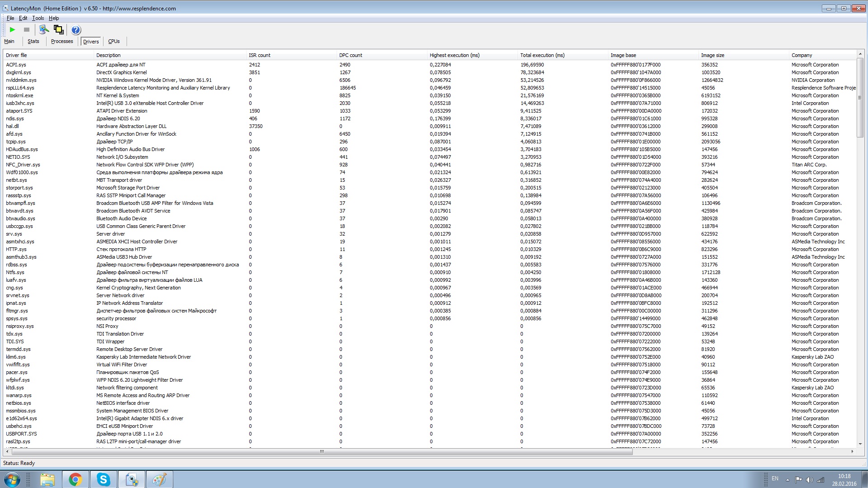868x488 pixels.
Task: Sort by Highest execution (ms) column
Action: [472, 55]
